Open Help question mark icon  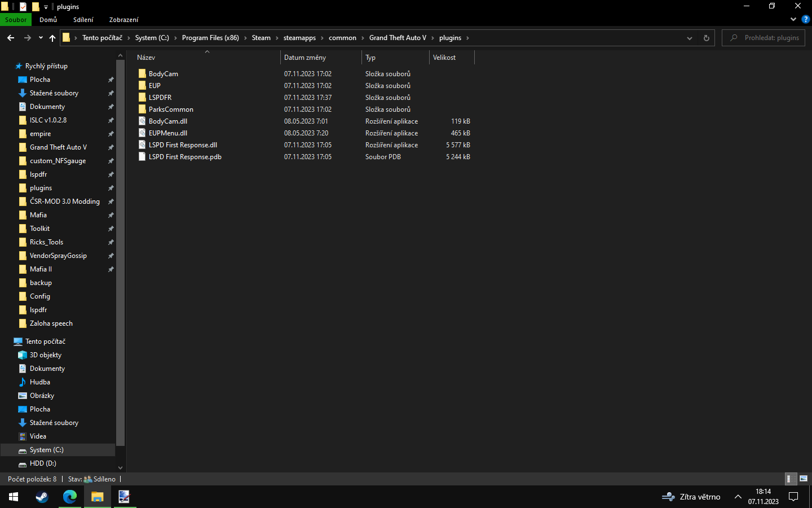(x=805, y=19)
